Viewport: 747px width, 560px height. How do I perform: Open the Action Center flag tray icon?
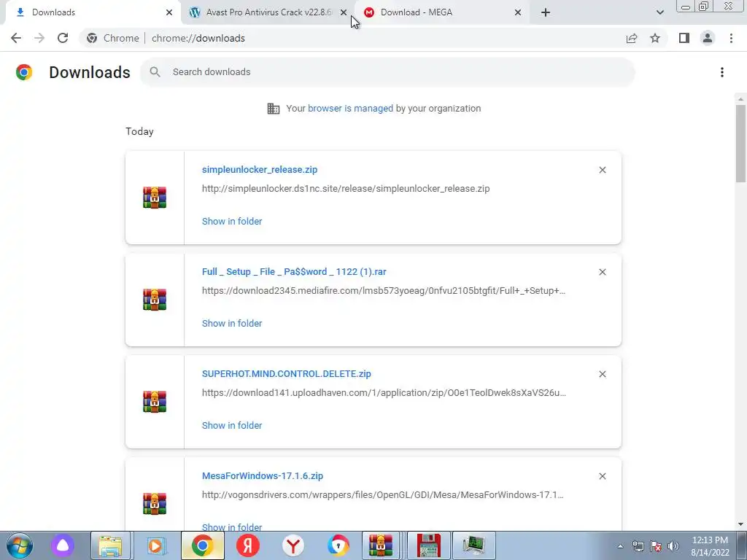click(x=656, y=546)
